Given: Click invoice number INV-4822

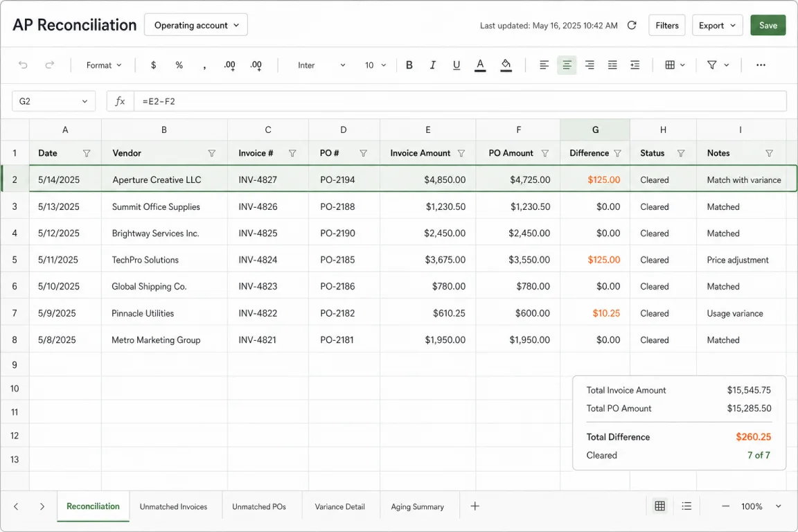Looking at the screenshot, I should tap(258, 313).
